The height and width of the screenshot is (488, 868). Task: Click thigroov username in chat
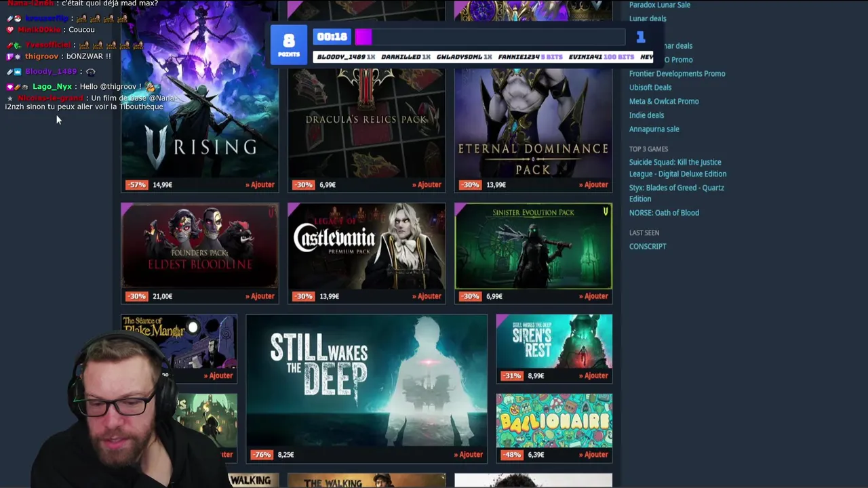point(41,57)
